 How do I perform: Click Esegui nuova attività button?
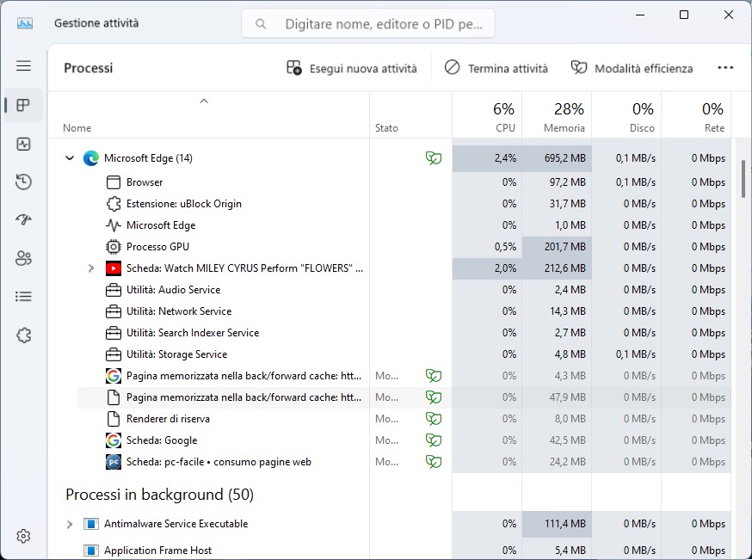point(352,68)
